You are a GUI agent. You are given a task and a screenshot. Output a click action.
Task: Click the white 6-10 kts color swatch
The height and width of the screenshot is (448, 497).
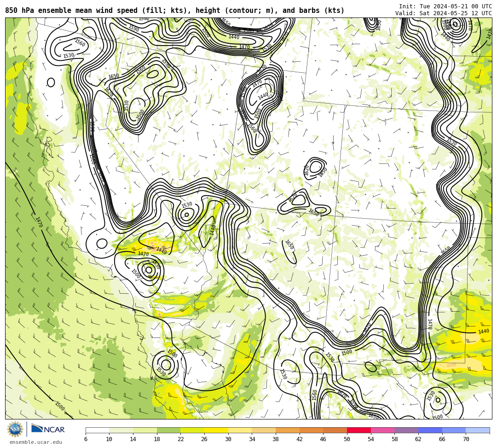coord(97,430)
